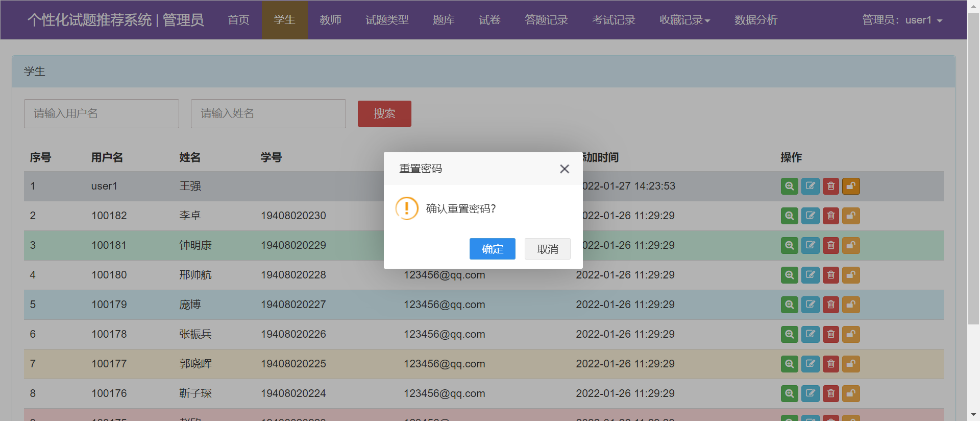View details icon for user1 王强
This screenshot has width=980, height=421.
point(790,186)
